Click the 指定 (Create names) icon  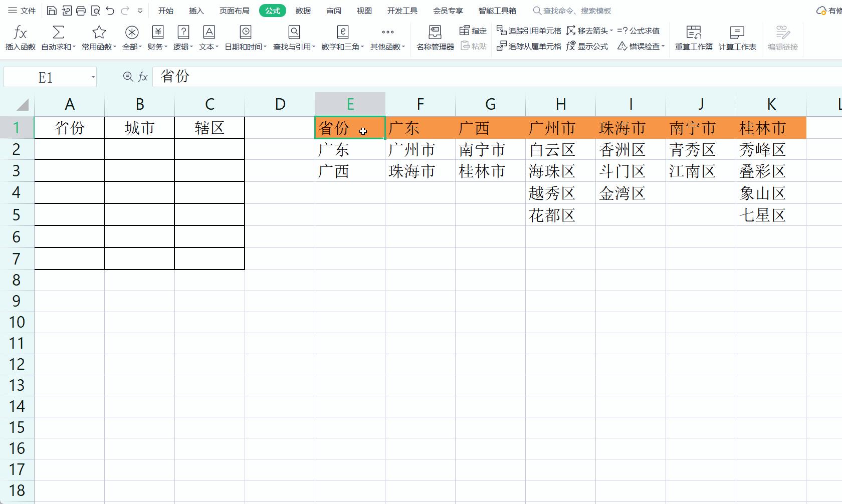coord(473,31)
